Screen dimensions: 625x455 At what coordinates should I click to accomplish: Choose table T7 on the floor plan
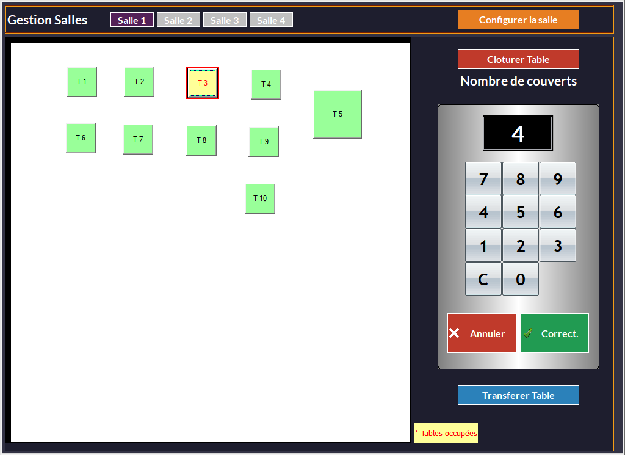tap(138, 139)
